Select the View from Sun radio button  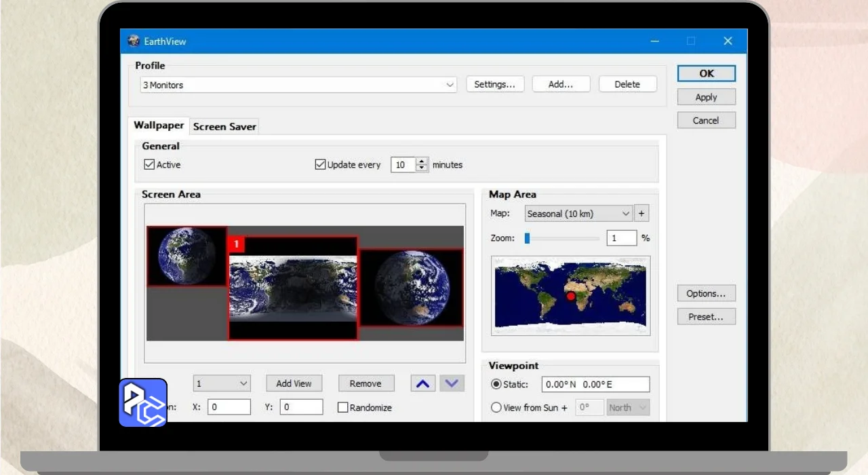click(x=496, y=408)
